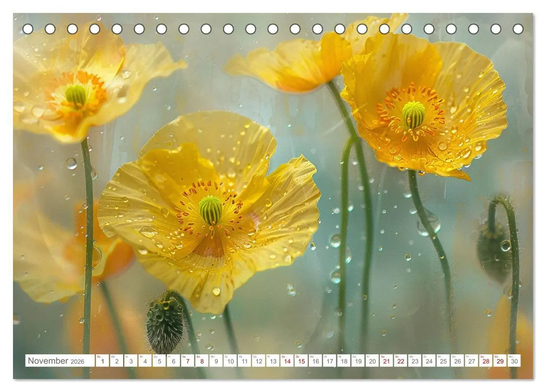Click date cell 17
The height and width of the screenshot is (392, 546).
(329, 360)
